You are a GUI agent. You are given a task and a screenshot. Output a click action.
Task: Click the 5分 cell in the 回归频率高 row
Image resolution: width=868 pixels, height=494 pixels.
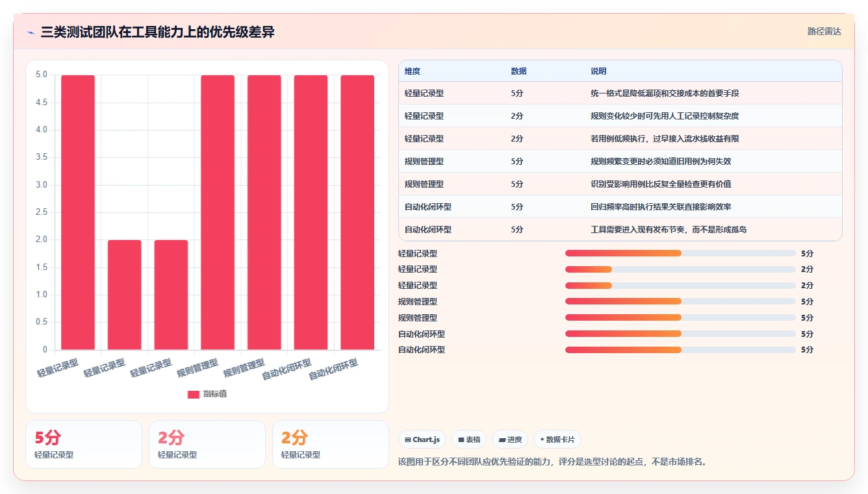point(517,207)
